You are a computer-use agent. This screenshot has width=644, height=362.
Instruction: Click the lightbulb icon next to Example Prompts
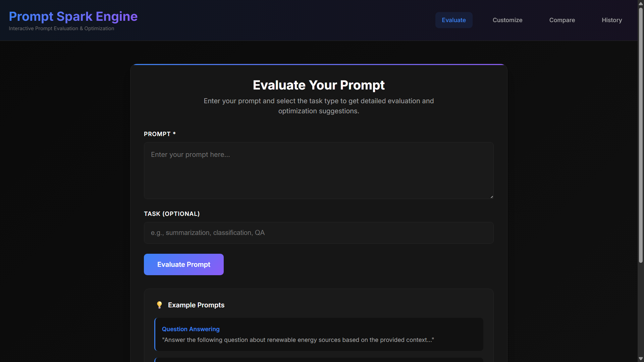point(159,305)
